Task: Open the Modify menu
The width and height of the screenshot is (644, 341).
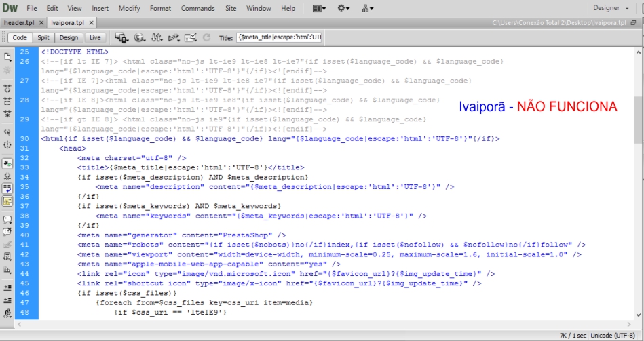Action: click(130, 8)
